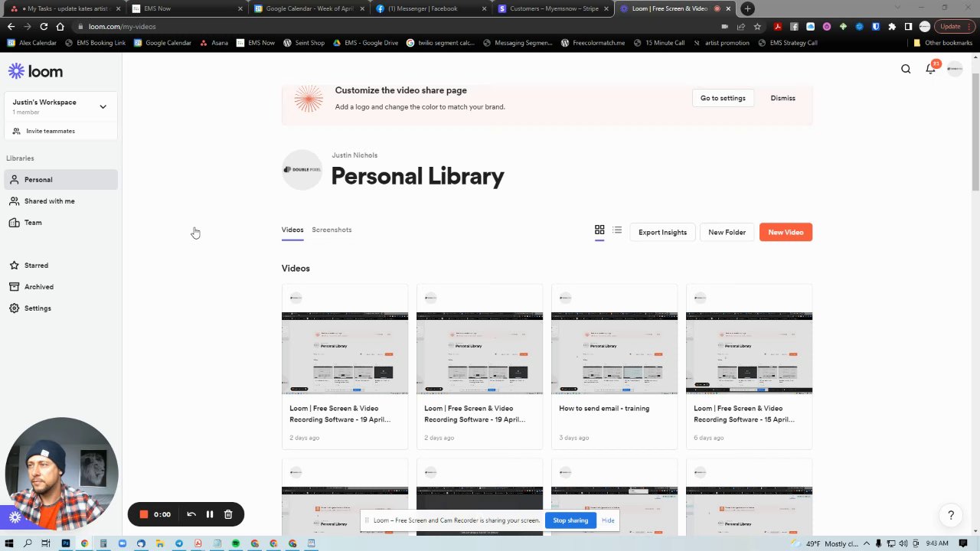Open the Loom search icon
980x551 pixels.
point(906,69)
